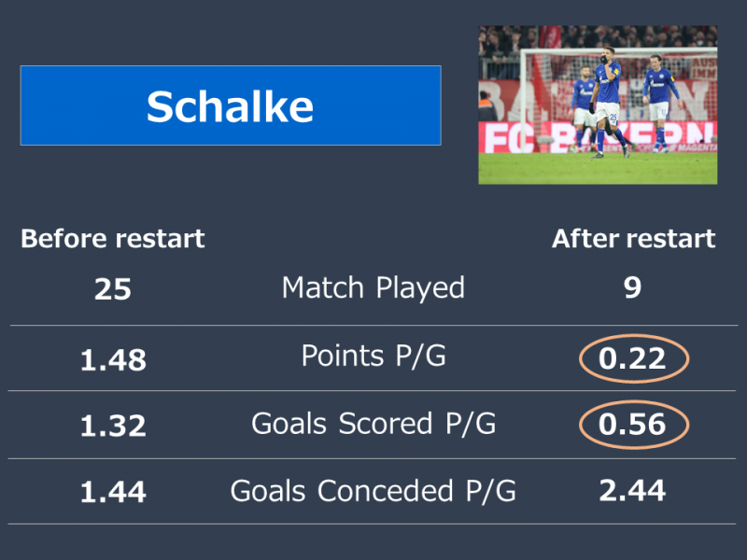
Task: Click the blue Schalke title banner
Action: point(231,105)
